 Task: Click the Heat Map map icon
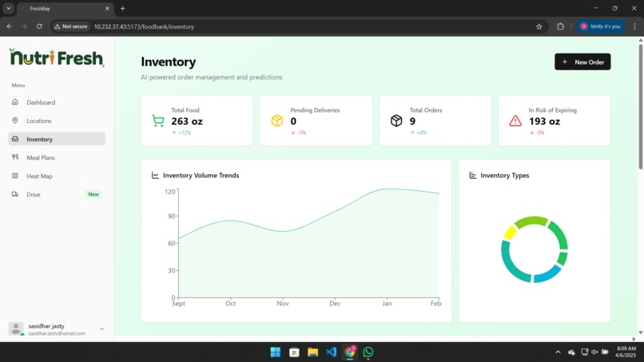(15, 176)
